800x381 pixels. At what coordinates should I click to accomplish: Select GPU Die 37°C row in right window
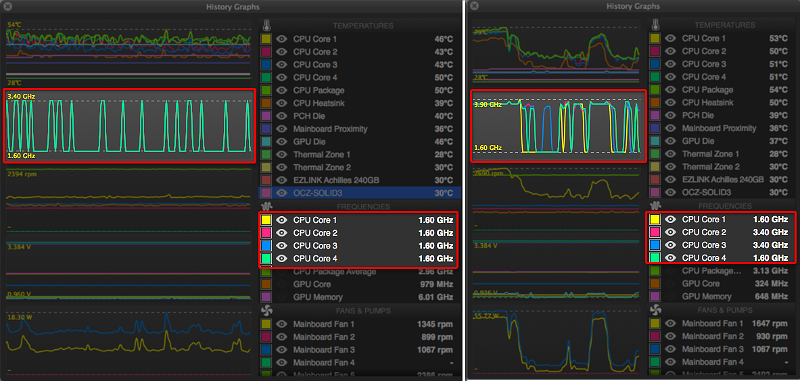(722, 141)
